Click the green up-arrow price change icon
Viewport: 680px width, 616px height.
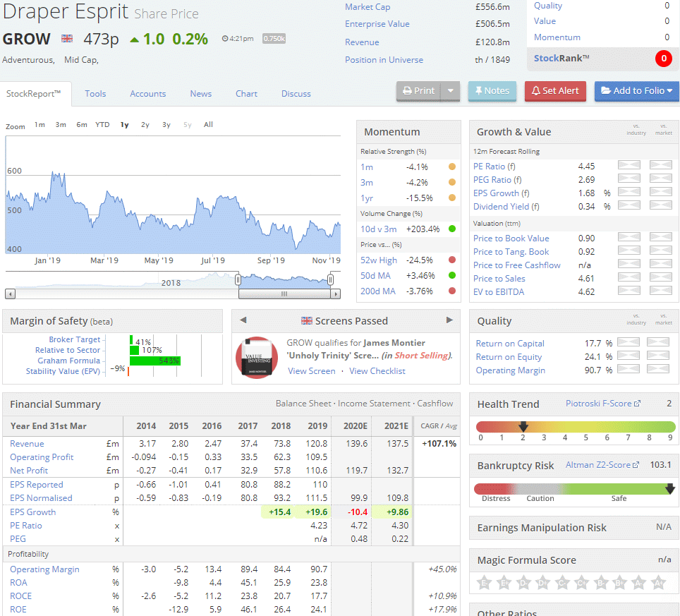(135, 40)
